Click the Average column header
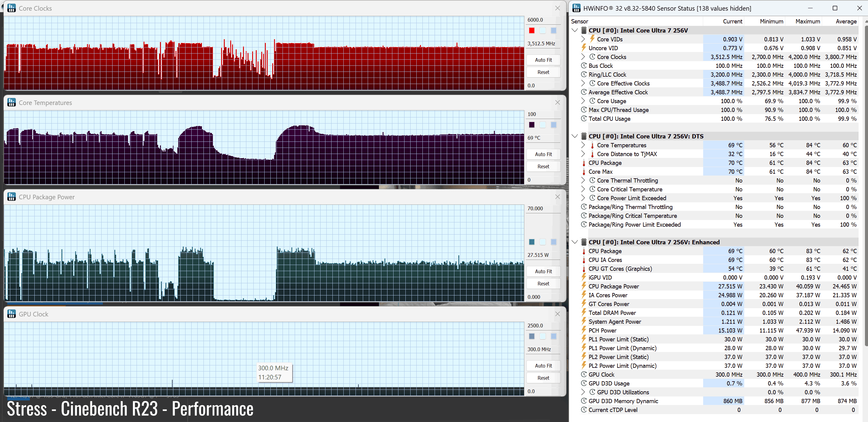Screen dimensions: 868x422 pos(846,21)
